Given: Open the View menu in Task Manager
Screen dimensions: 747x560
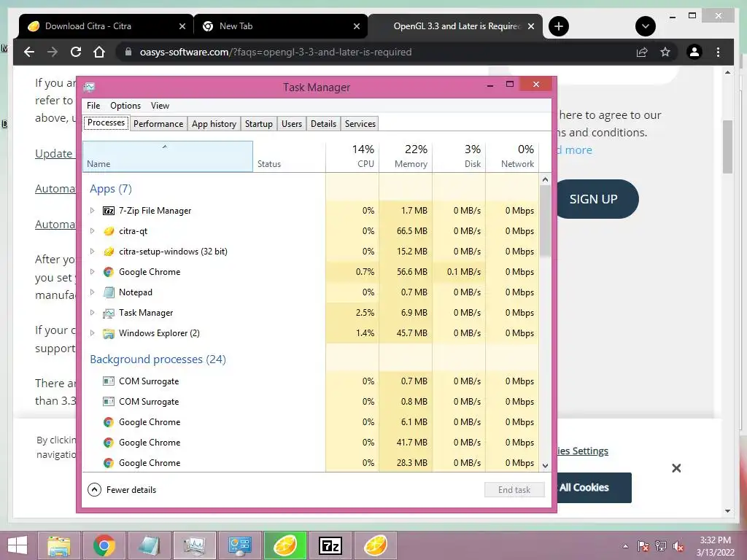Looking at the screenshot, I should coord(160,106).
